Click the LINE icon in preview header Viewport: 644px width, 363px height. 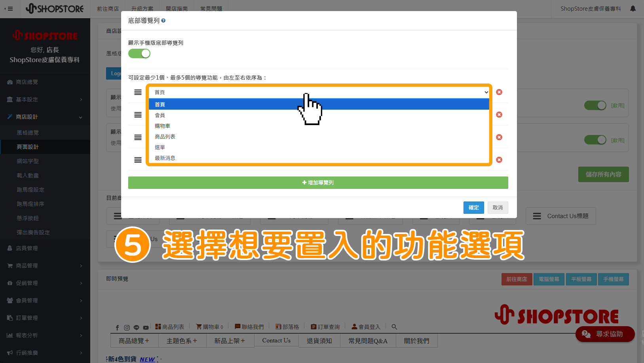[136, 327]
